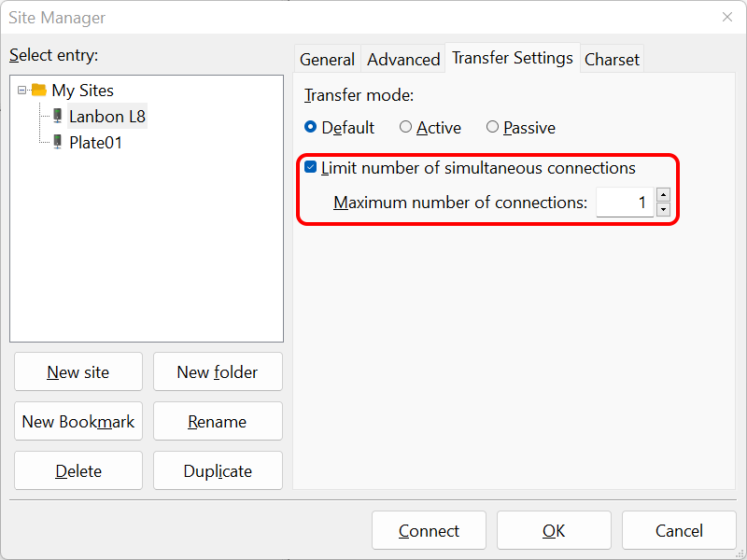Screen dimensions: 747x560
Task: Open the Charset tab
Action: 612,59
